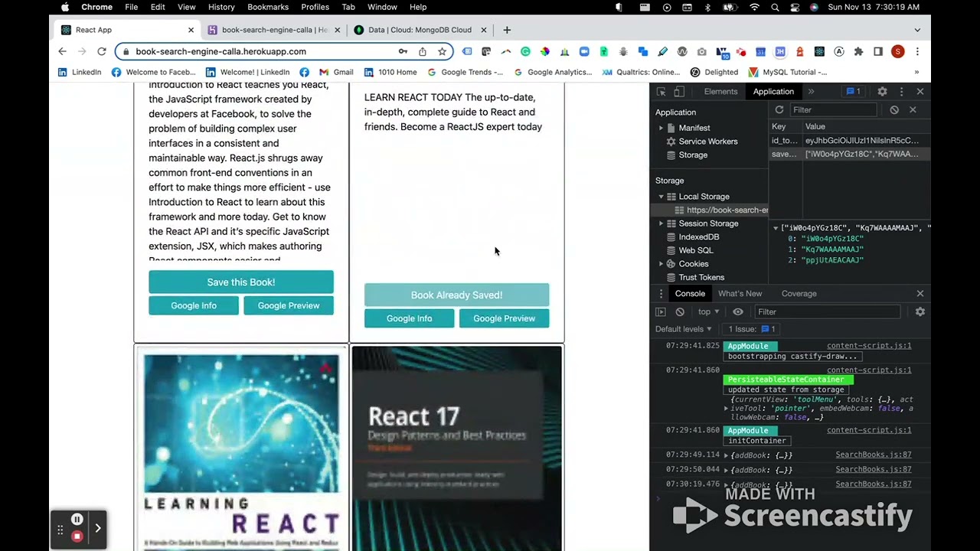This screenshot has width=980, height=551.
Task: Select the id_to... key row
Action: [849, 141]
